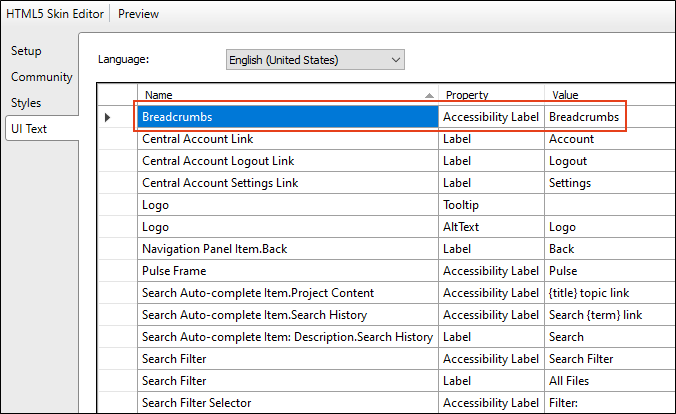Edit the Breadcrumbs value cell
The height and width of the screenshot is (414, 676).
tap(584, 118)
